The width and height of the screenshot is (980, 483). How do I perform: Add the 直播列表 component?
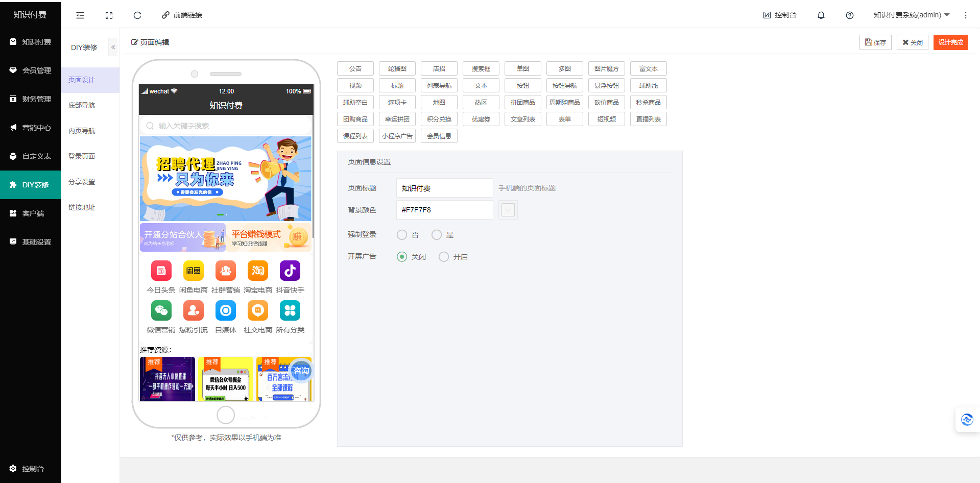[649, 119]
